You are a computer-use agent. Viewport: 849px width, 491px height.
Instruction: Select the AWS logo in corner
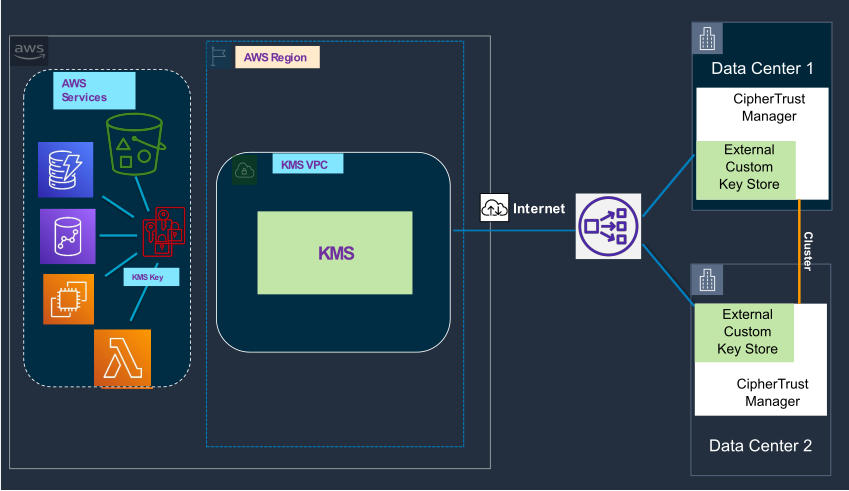pos(29,50)
